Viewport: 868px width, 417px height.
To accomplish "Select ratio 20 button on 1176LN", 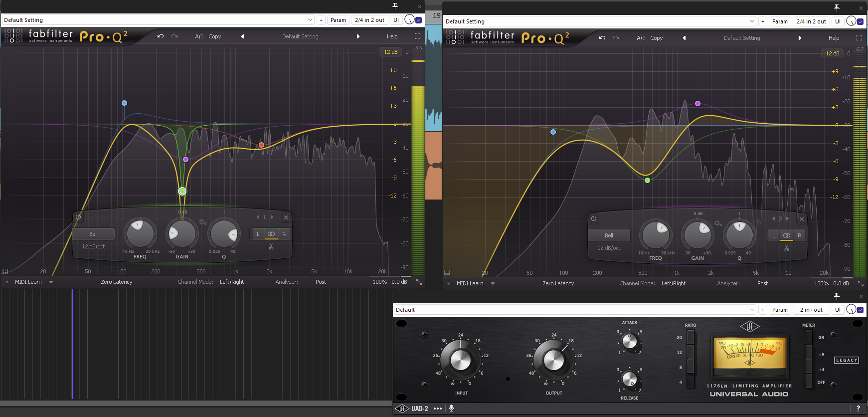I will tap(691, 337).
